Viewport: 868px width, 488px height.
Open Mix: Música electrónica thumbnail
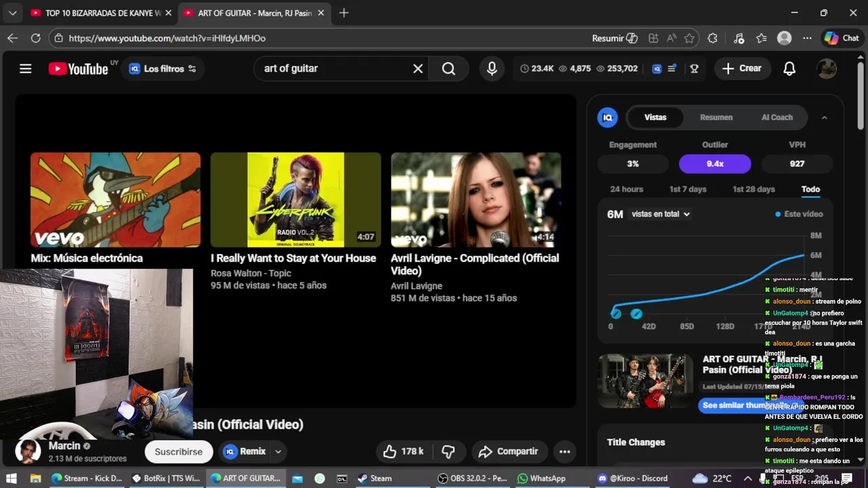coord(115,199)
